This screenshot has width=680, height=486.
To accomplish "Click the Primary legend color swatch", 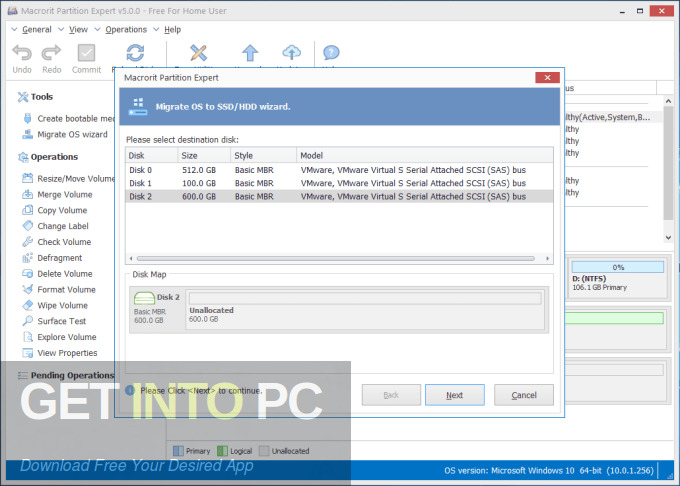I will [x=178, y=451].
